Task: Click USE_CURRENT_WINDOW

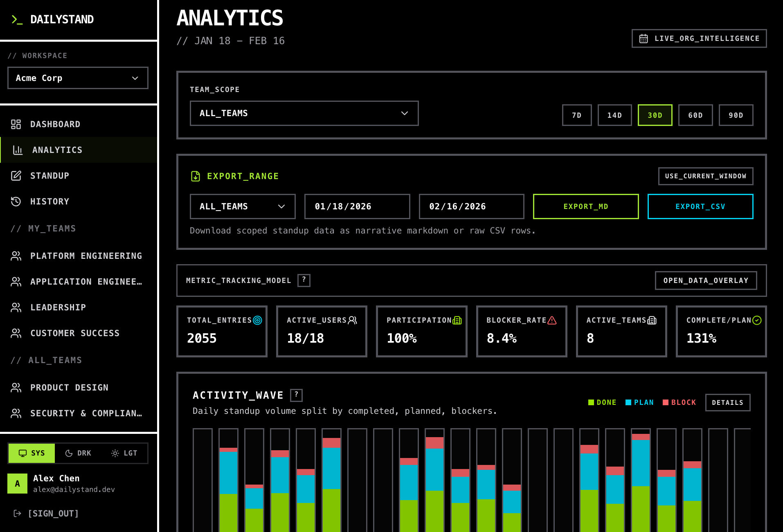Action: tap(705, 176)
